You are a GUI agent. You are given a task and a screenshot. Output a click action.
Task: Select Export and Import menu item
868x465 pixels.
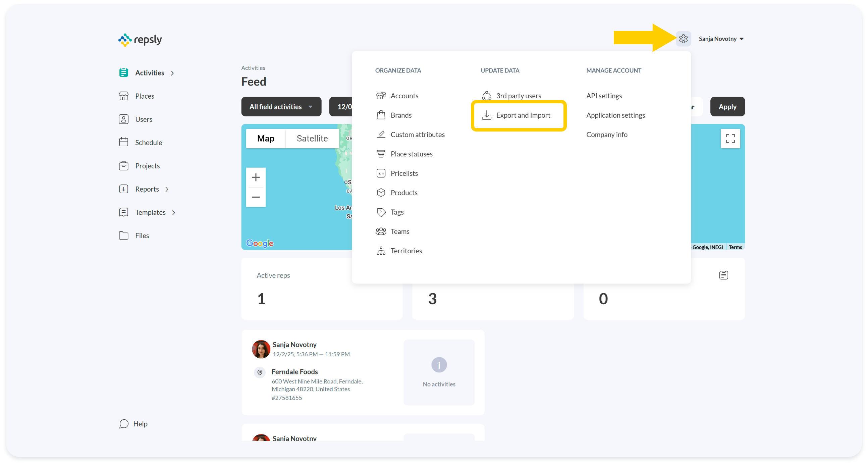coord(523,115)
